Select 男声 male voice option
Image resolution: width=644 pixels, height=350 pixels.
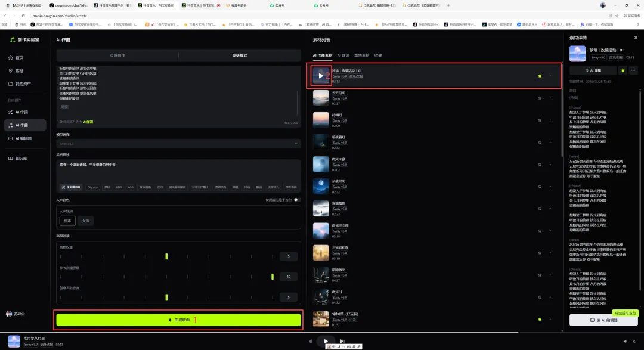click(x=67, y=221)
